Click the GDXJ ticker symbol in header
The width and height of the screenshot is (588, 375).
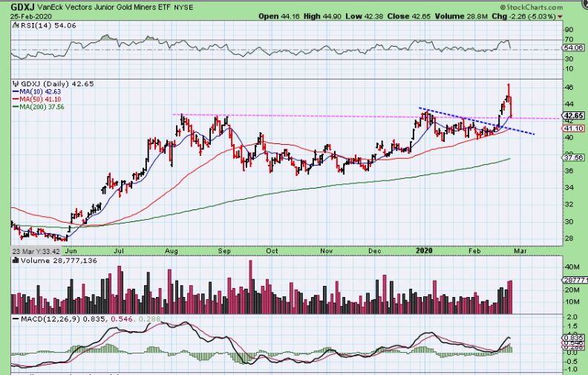[22, 7]
